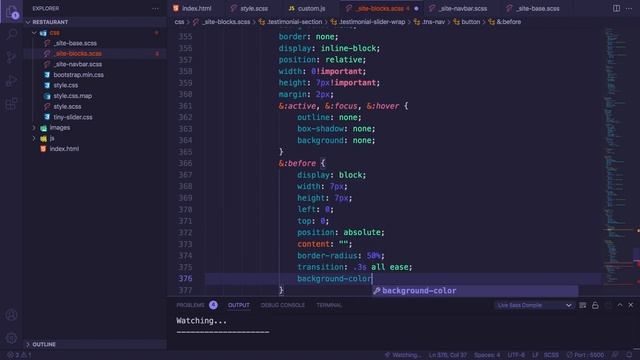Image resolution: width=640 pixels, height=360 pixels.
Task: Open the Manage gear icon
Action: tap(11, 338)
